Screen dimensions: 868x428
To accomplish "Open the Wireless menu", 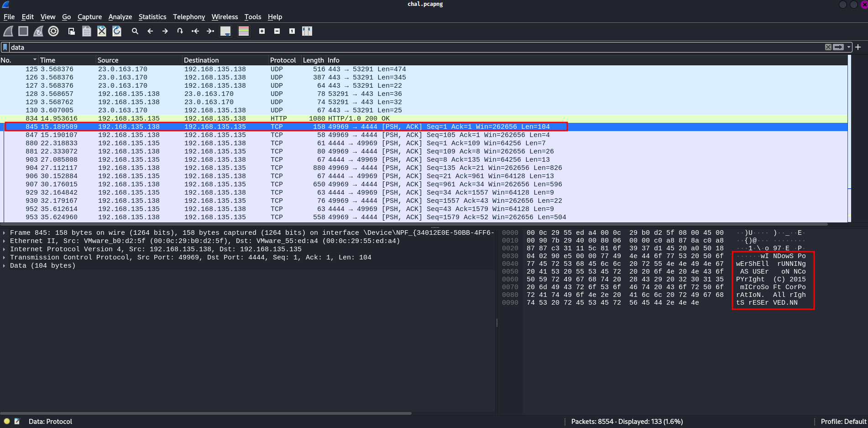I will [225, 17].
